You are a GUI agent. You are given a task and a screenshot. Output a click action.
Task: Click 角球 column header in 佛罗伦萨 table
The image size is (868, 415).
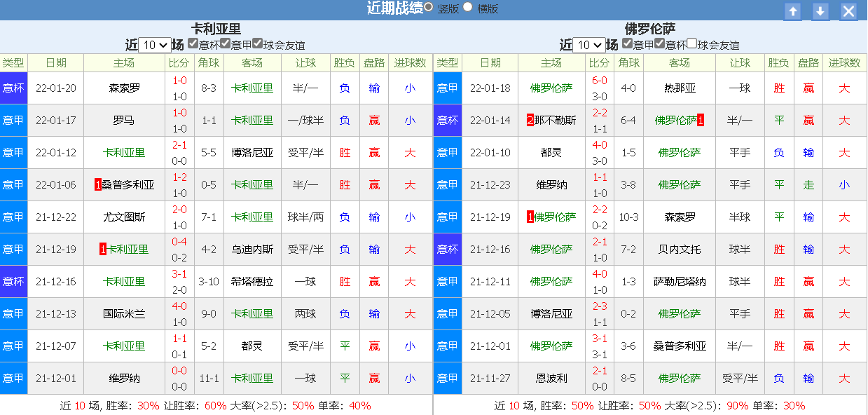click(x=629, y=63)
